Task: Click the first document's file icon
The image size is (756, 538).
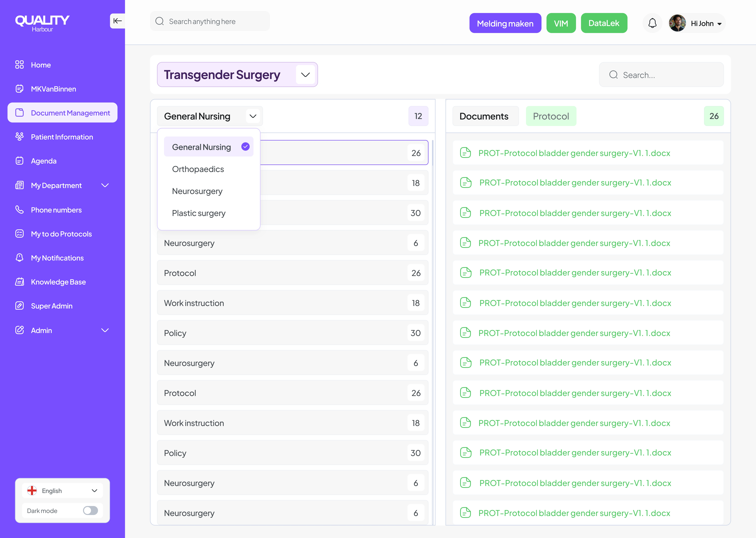Action: point(465,153)
